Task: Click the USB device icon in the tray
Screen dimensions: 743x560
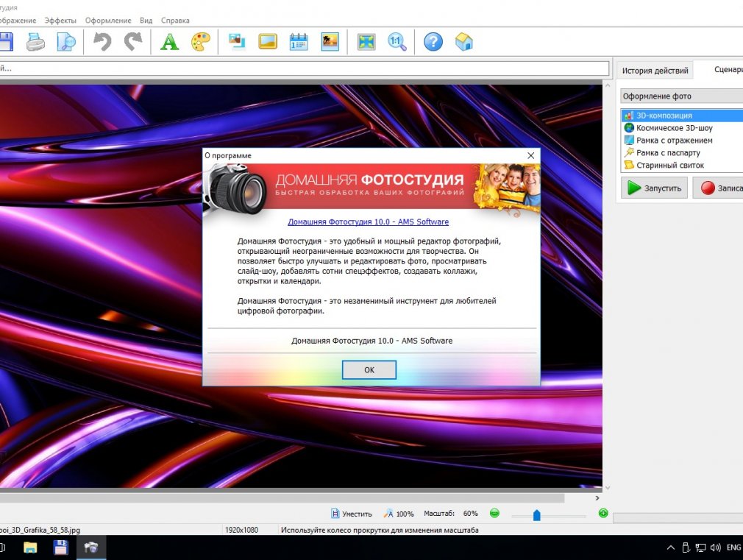Action: (686, 547)
